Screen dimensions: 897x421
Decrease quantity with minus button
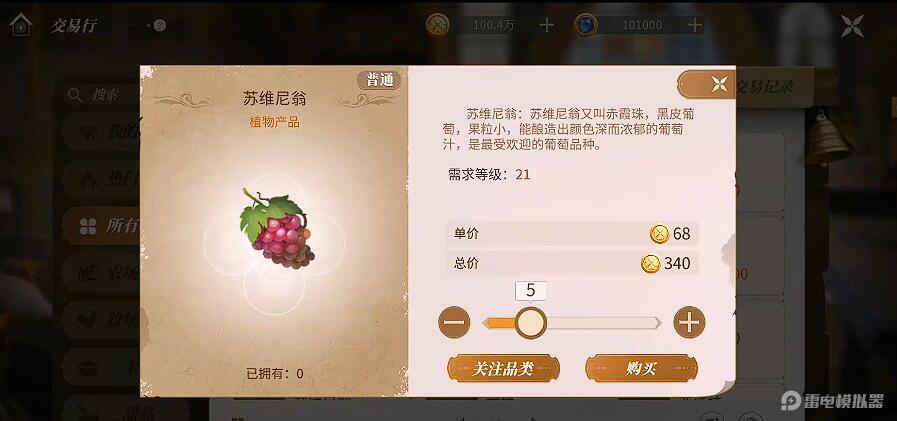click(x=454, y=323)
